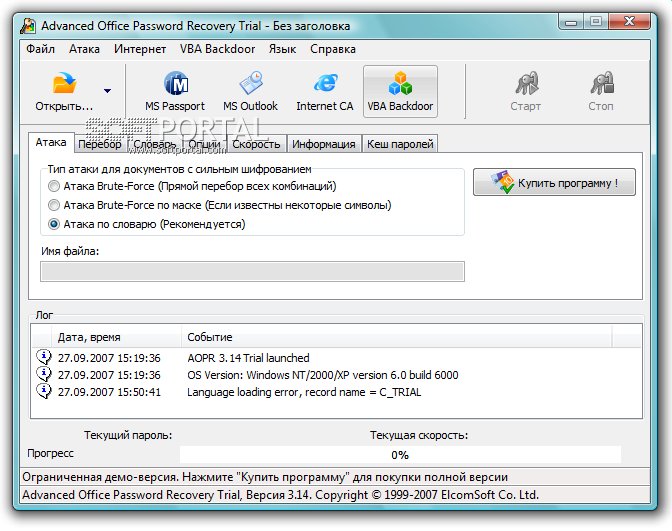The width and height of the screenshot is (672, 531).
Task: Open the Справка menu
Action: pos(333,49)
